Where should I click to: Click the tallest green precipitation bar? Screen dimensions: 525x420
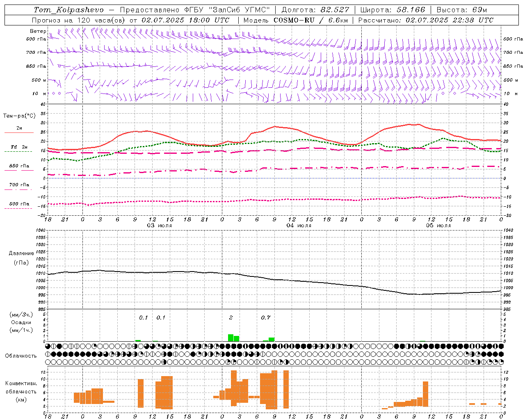[231, 338]
